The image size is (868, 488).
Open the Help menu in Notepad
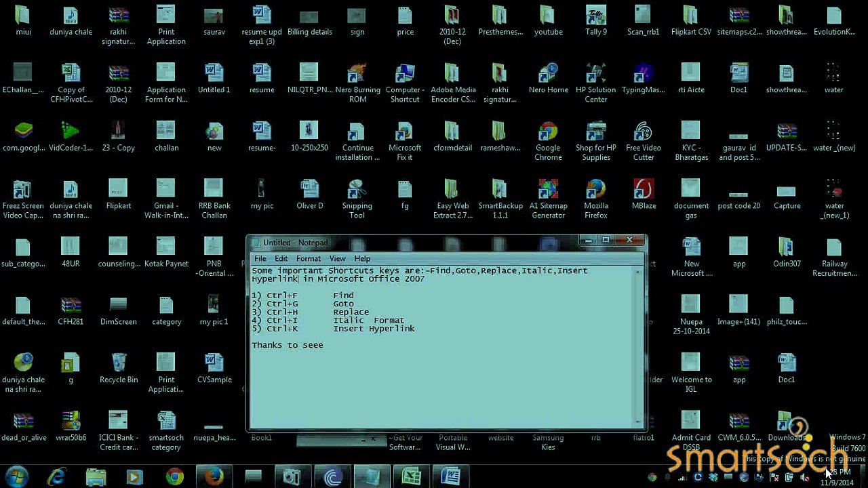362,258
